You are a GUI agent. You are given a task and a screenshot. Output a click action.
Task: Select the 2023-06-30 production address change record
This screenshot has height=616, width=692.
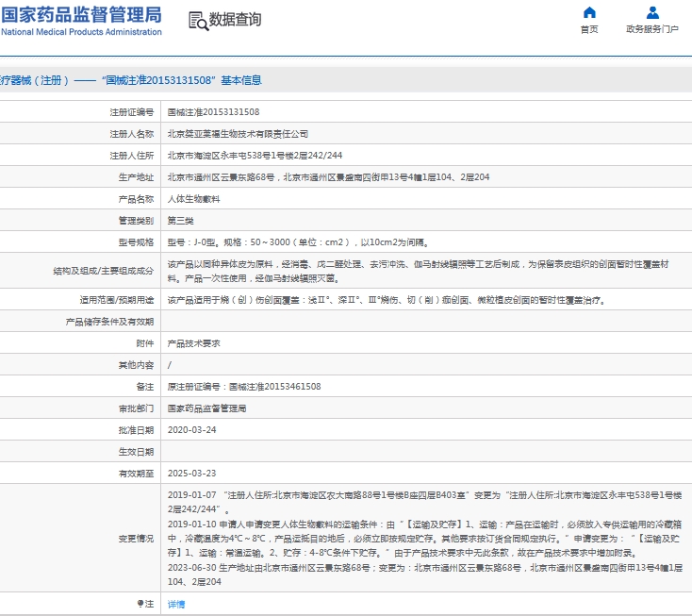424,574
